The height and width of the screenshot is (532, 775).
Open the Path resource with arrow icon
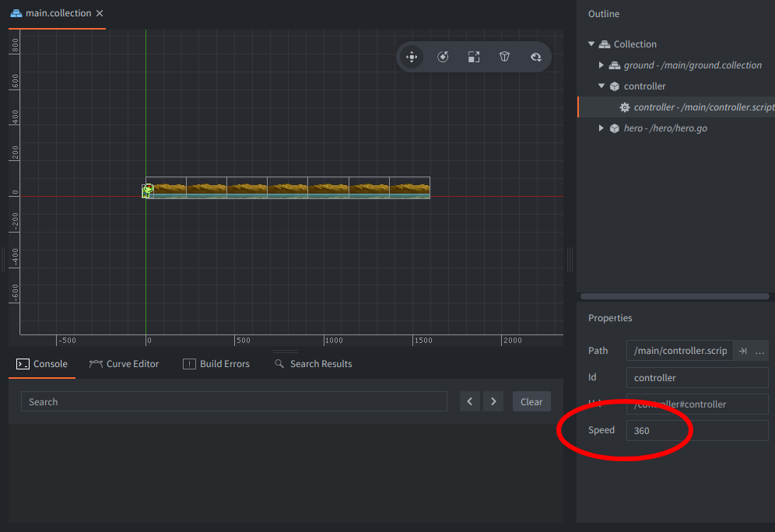(742, 351)
